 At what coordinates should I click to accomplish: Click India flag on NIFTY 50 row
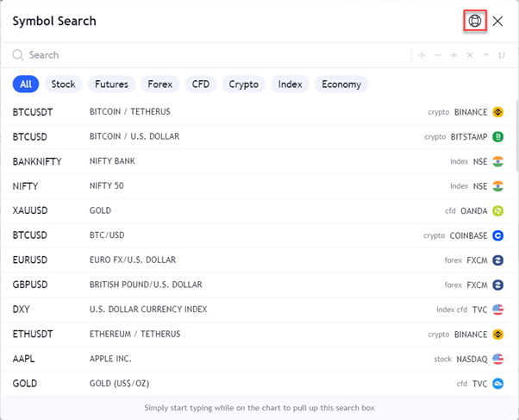tap(497, 186)
